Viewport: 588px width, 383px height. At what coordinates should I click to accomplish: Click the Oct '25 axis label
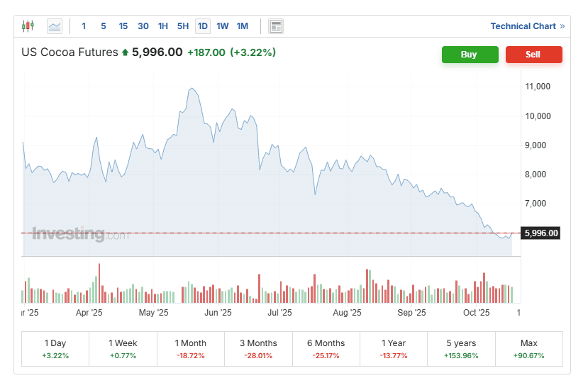click(x=476, y=313)
